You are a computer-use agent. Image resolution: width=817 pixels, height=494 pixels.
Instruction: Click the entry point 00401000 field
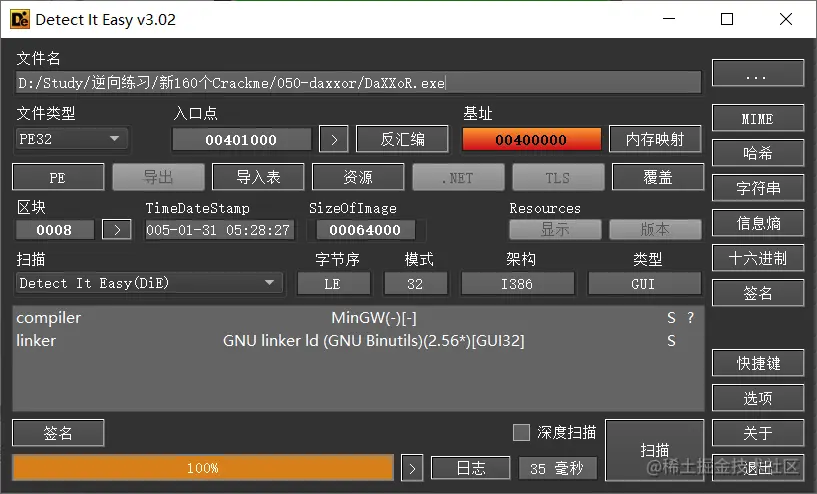point(241,140)
